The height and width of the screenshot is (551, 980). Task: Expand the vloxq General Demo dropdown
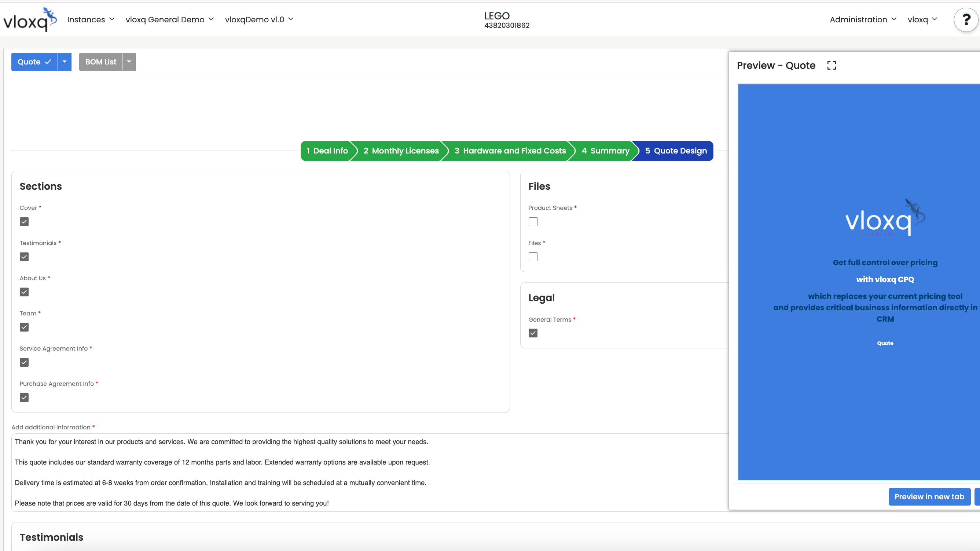(169, 19)
